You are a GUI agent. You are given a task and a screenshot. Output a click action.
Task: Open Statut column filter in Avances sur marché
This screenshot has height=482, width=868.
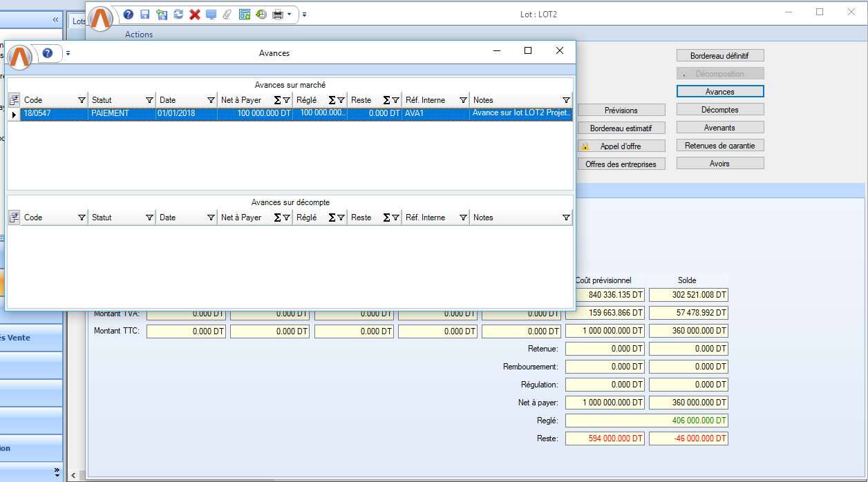(149, 100)
